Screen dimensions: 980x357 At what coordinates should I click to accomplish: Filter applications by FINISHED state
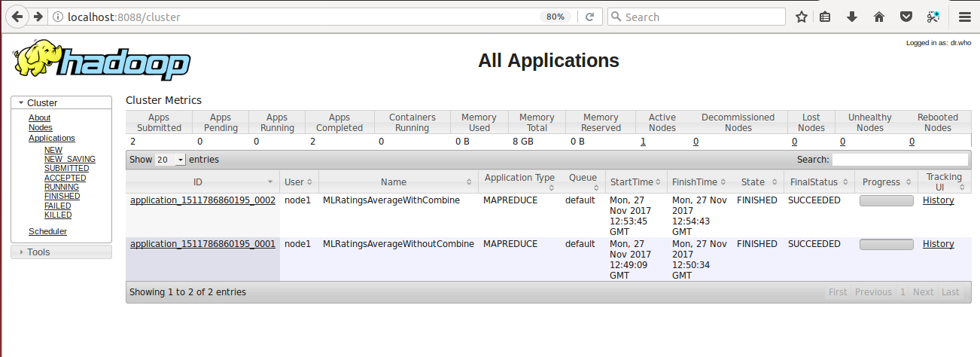62,196
